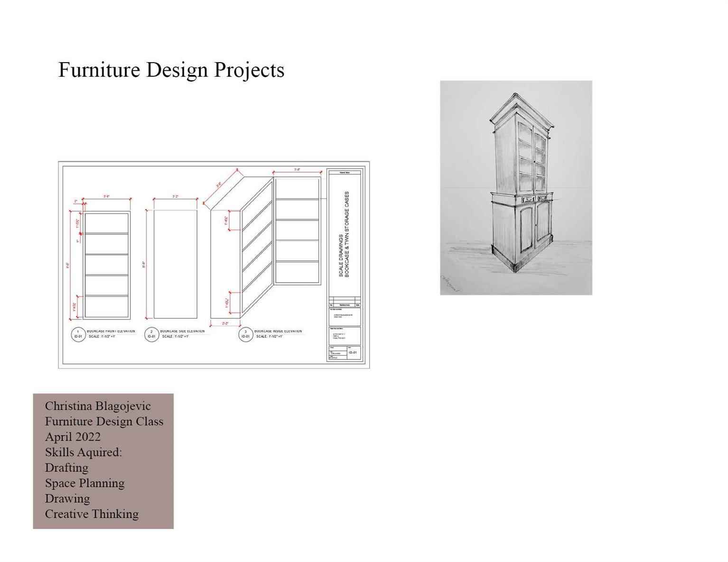
Task: Select the name 'Christina Blagojevic'
Action: pyautogui.click(x=98, y=406)
